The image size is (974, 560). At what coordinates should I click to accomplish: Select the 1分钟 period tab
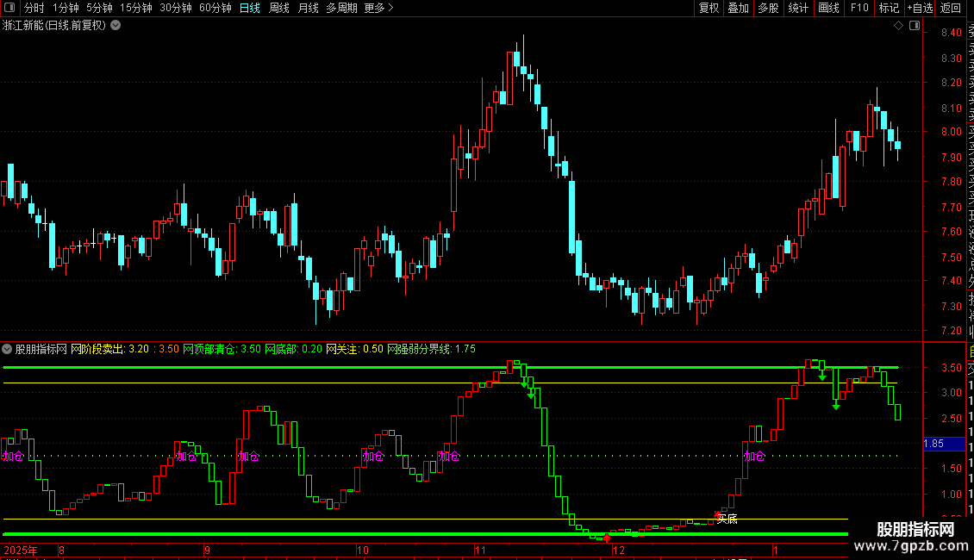point(66,8)
